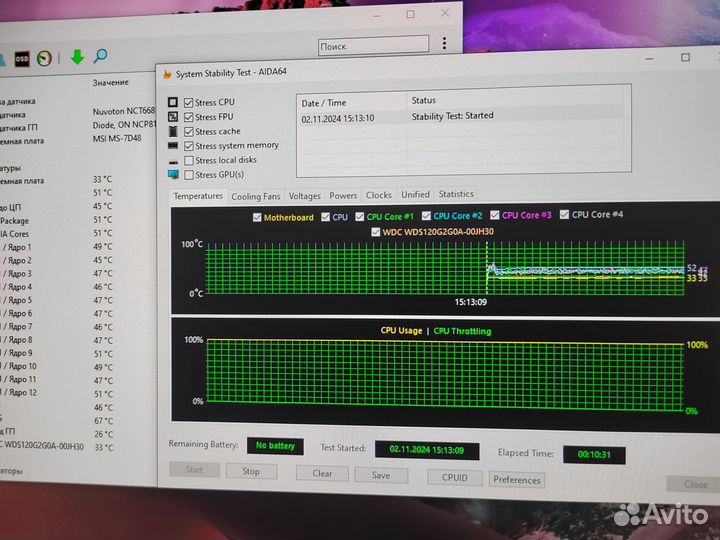Minimize the System Stability Test window
Screen dimensions: 720x540
coord(649,58)
